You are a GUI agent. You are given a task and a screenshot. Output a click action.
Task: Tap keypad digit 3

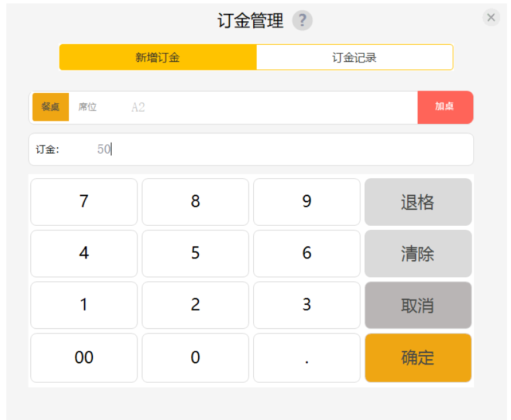tap(306, 305)
